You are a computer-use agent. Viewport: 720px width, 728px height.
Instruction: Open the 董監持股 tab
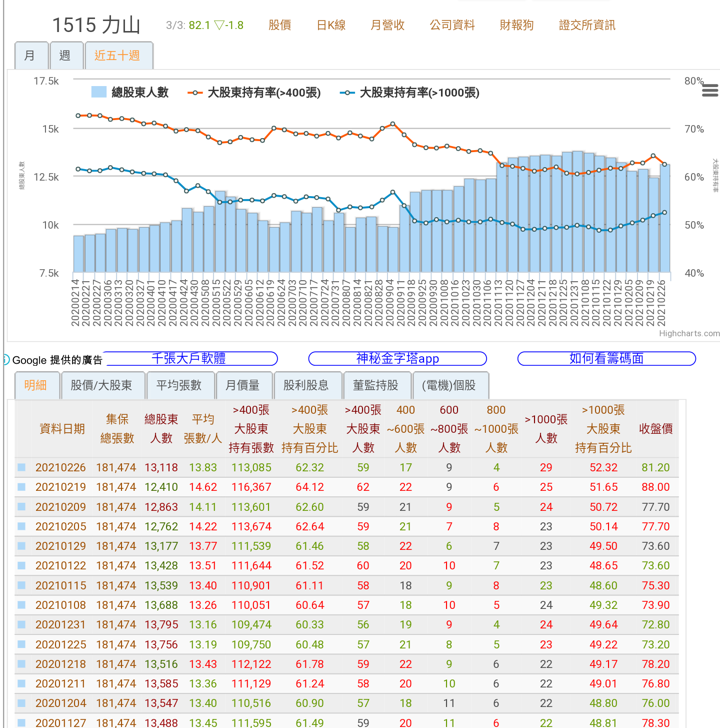click(x=376, y=385)
